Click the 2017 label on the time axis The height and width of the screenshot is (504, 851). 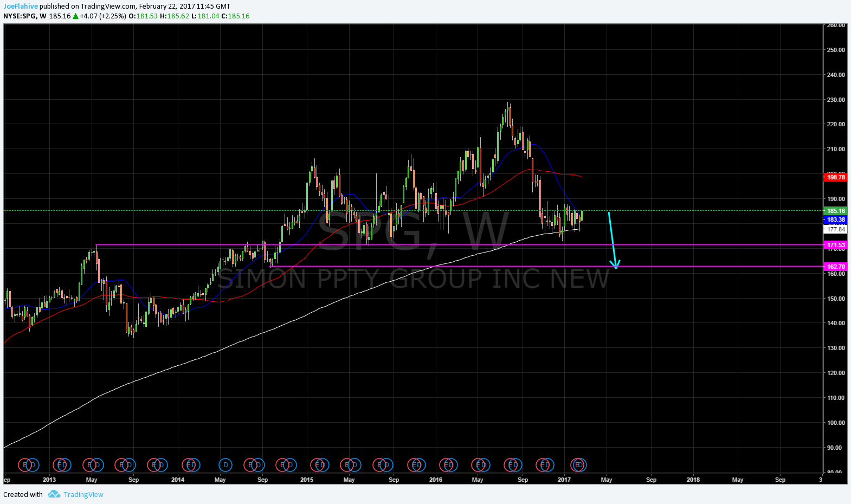tap(564, 480)
